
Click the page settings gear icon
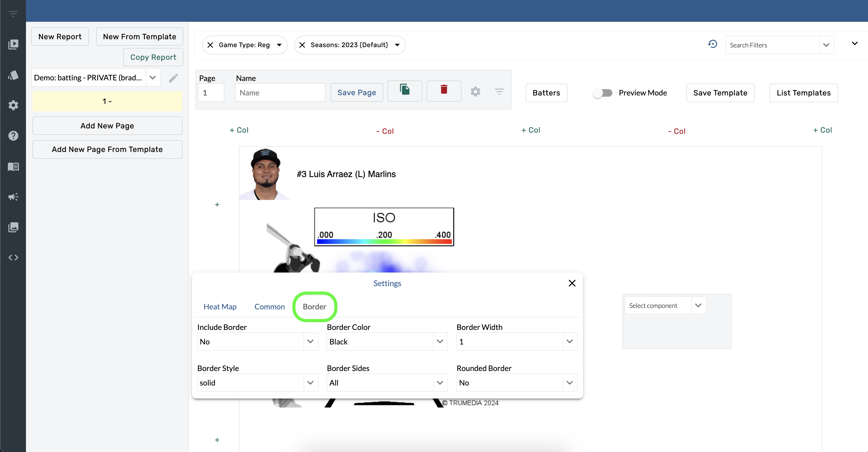[x=475, y=92]
